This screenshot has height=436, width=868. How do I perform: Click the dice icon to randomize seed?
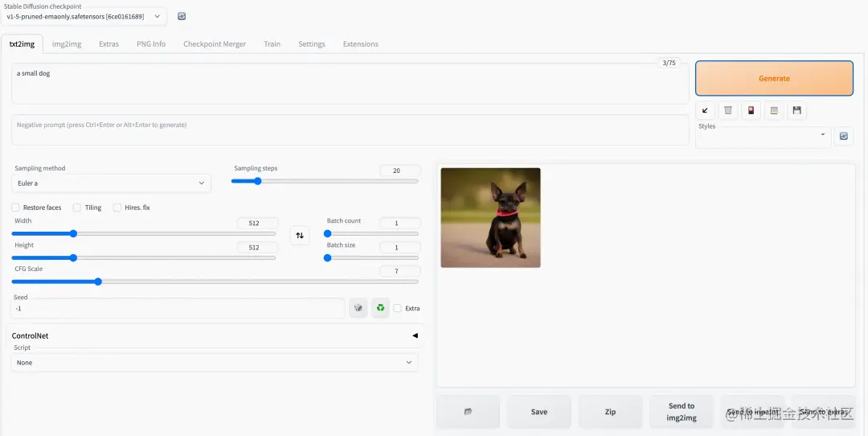pyautogui.click(x=358, y=308)
